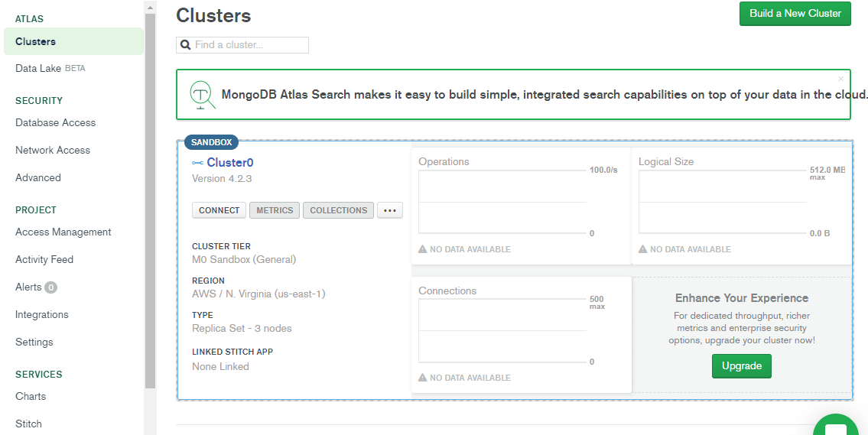The width and height of the screenshot is (868, 435).
Task: Go to Network Access
Action: click(53, 150)
